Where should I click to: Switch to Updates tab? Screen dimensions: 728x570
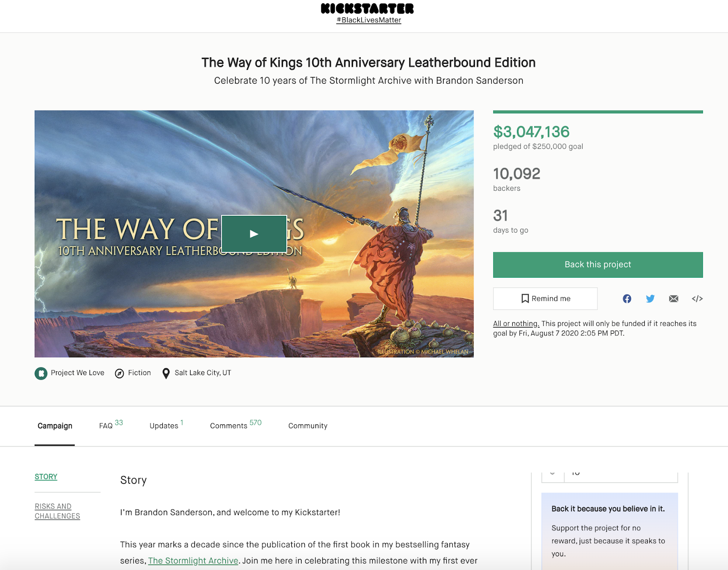tap(166, 425)
